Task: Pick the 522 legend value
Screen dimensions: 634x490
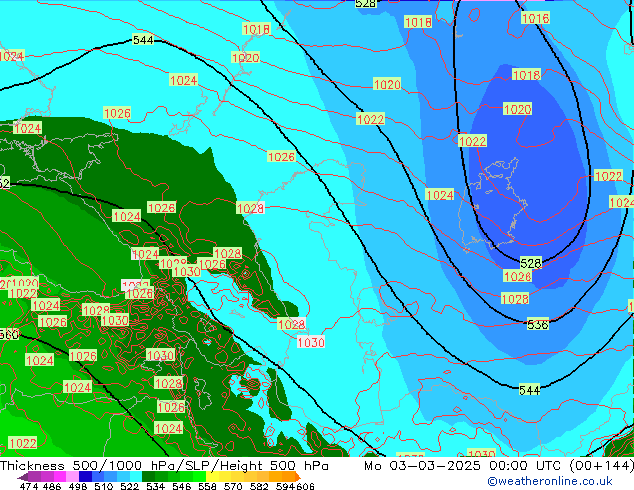Action: [129, 486]
